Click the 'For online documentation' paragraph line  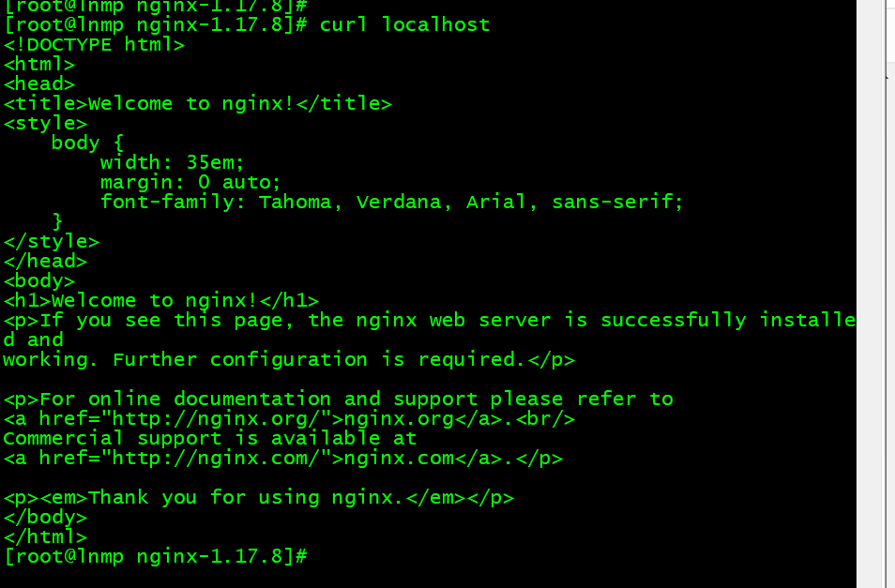click(x=339, y=400)
